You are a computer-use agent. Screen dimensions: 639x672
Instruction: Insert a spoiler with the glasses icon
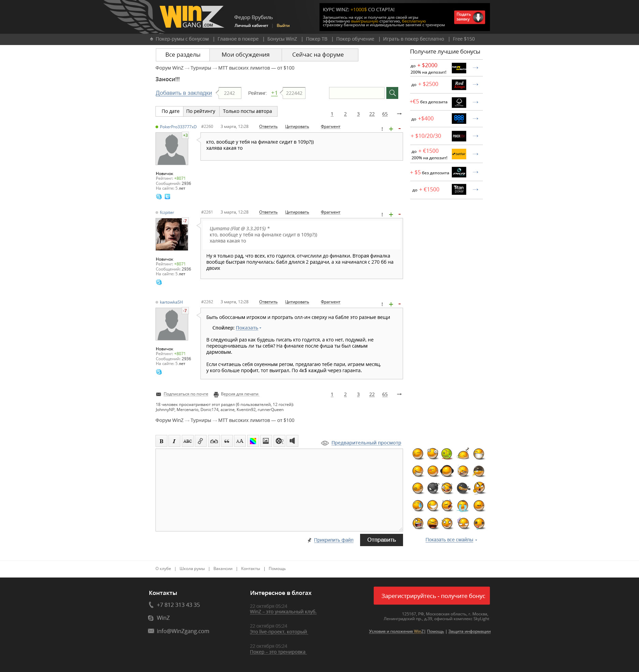point(214,441)
